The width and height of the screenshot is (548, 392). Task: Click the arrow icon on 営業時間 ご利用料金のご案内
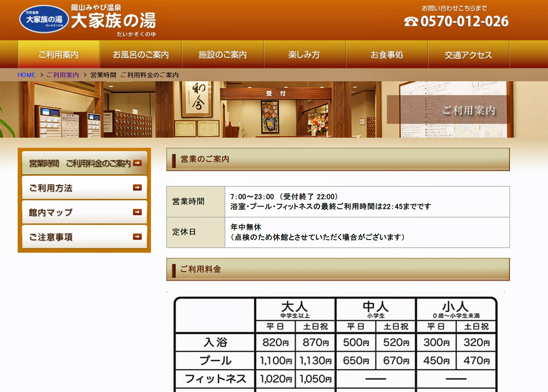(137, 163)
